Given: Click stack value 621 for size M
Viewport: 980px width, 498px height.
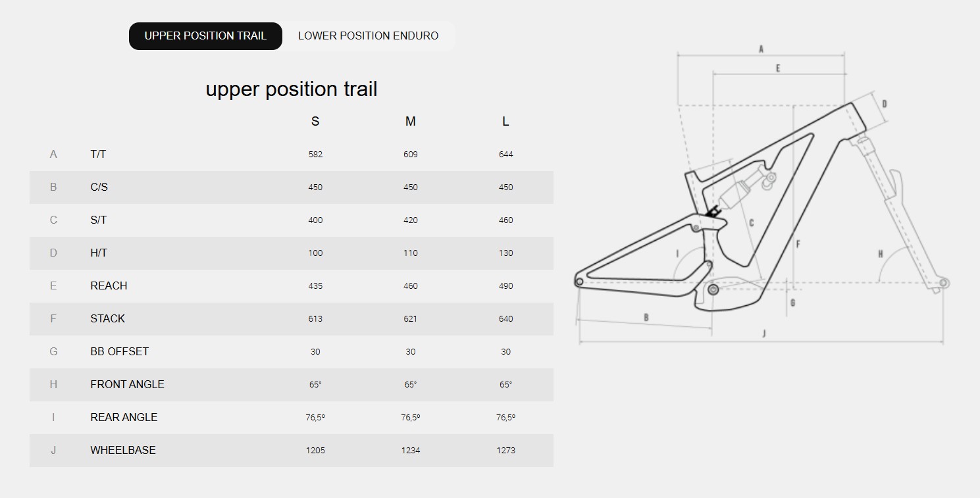Looking at the screenshot, I should coord(411,319).
